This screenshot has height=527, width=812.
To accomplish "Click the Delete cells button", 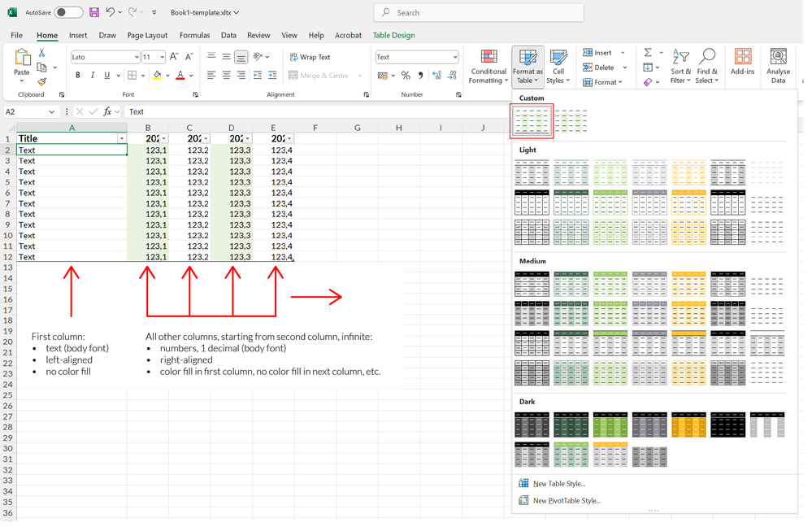I will click(605, 68).
